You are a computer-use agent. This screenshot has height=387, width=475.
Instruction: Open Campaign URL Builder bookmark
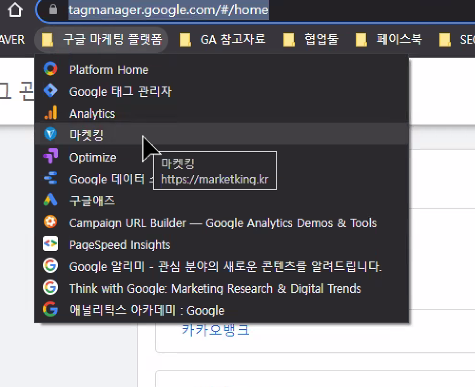tap(221, 223)
